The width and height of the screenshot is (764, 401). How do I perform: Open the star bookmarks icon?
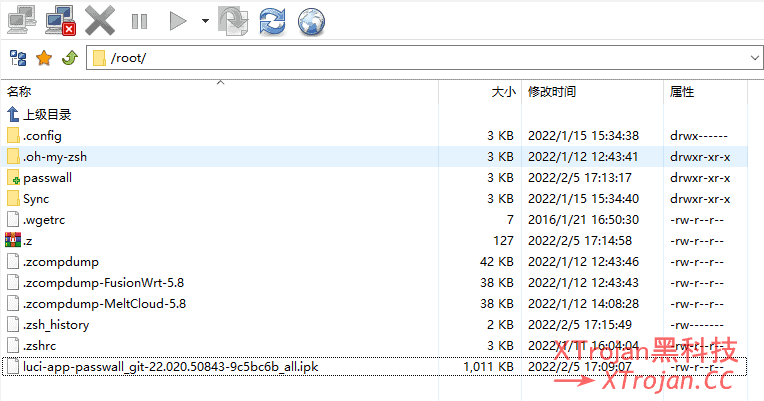tap(44, 58)
